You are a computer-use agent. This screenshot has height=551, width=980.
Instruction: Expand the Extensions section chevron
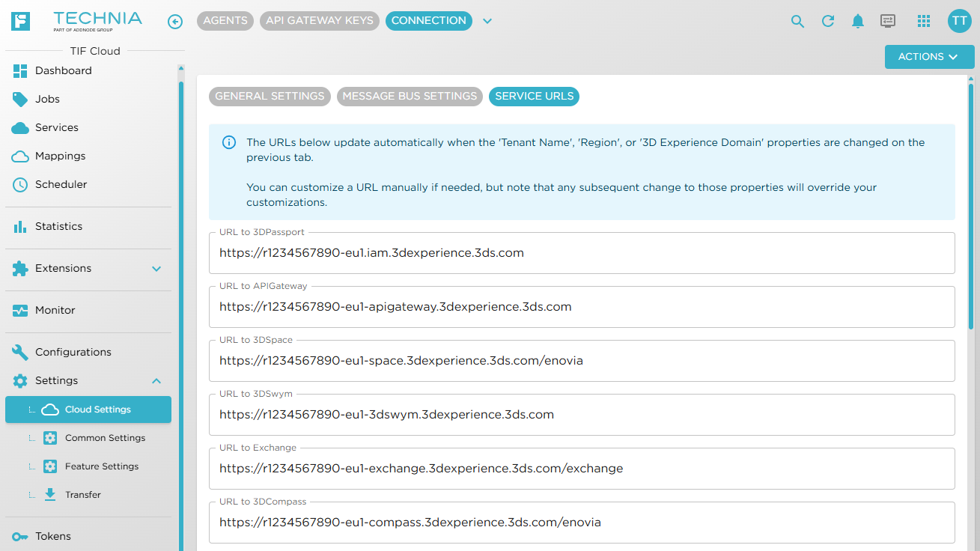(156, 269)
